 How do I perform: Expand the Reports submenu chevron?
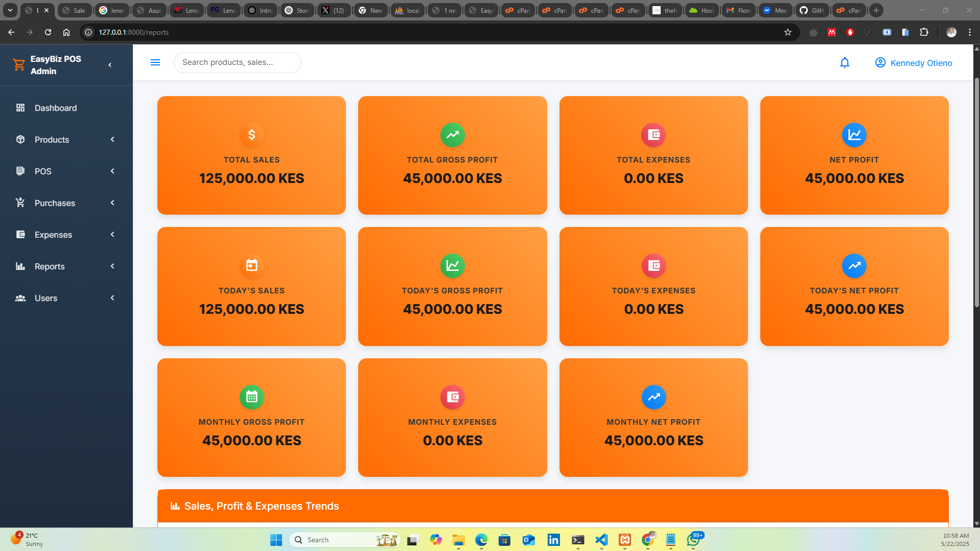coord(112,266)
